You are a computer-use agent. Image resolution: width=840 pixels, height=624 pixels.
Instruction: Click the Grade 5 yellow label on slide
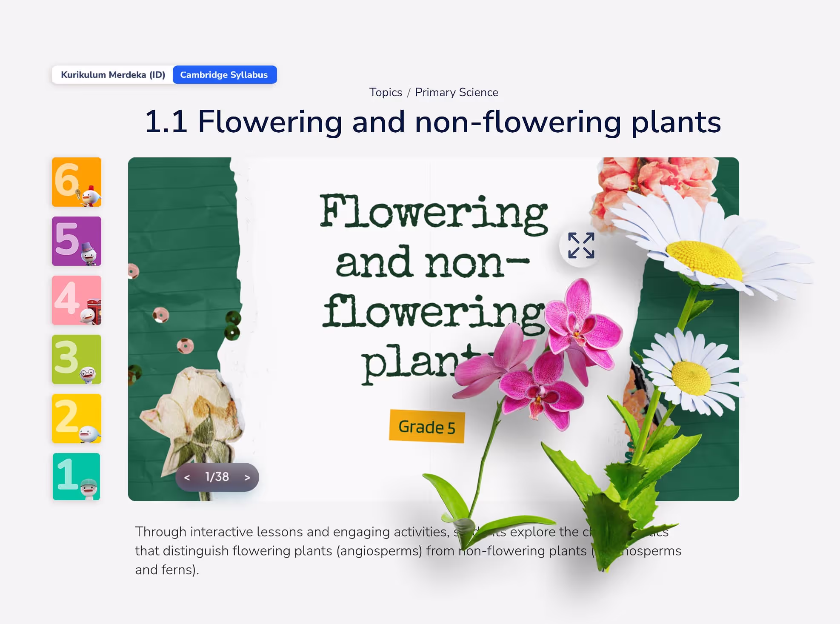click(x=426, y=427)
